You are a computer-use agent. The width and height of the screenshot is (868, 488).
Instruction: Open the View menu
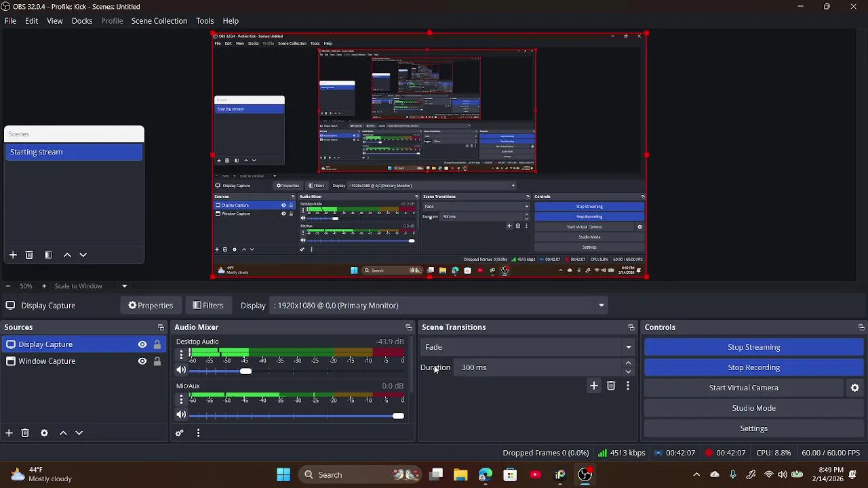pos(55,21)
